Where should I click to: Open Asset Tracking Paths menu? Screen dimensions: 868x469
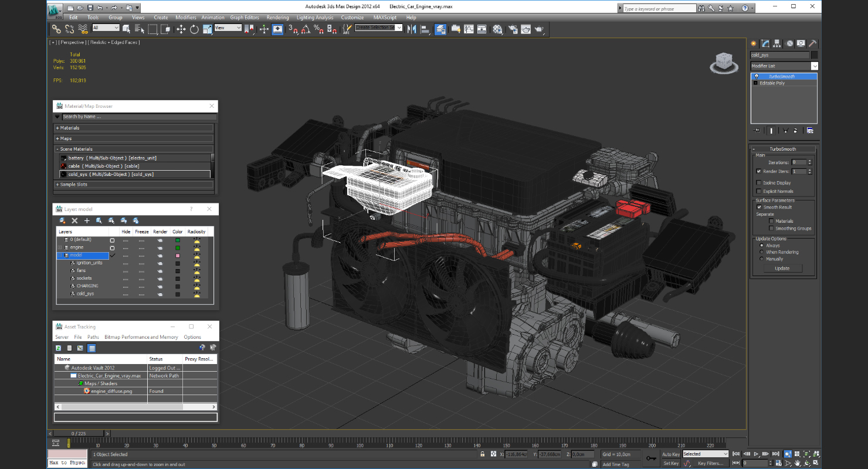[x=93, y=337]
